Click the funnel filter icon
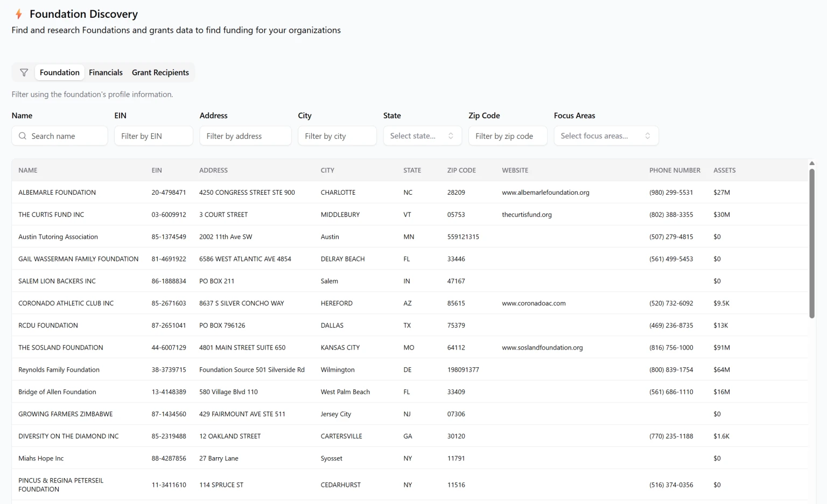This screenshot has height=504, width=827. (x=24, y=73)
